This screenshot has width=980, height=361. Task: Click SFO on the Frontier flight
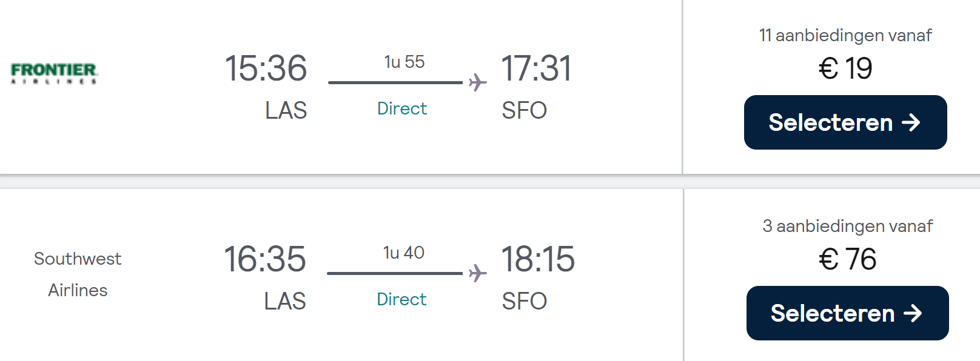point(524,110)
